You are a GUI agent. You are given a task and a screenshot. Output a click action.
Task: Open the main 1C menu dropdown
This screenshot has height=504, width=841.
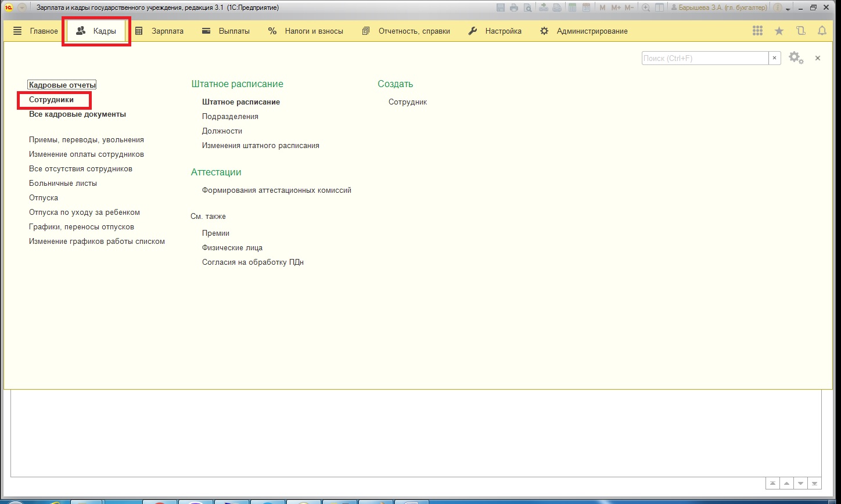[21, 8]
